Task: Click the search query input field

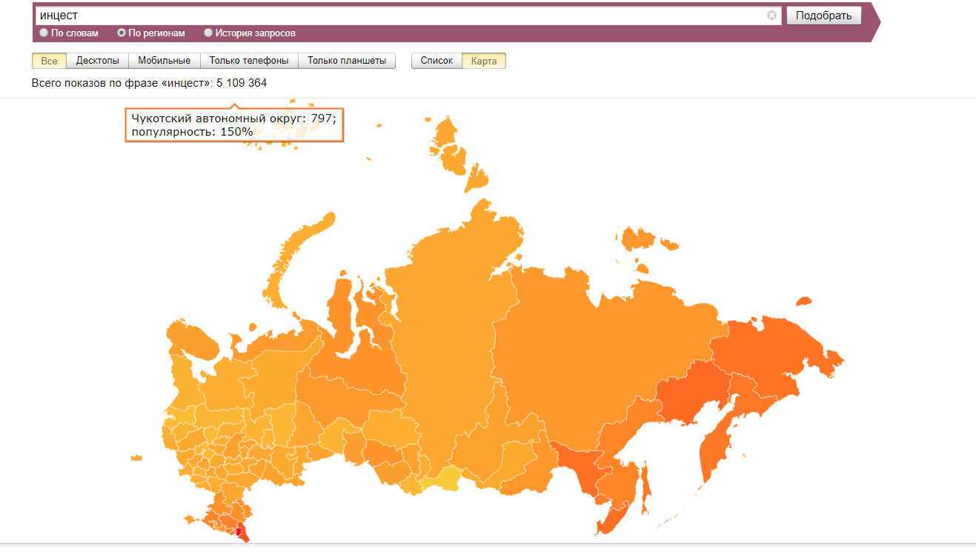Action: 408,16
